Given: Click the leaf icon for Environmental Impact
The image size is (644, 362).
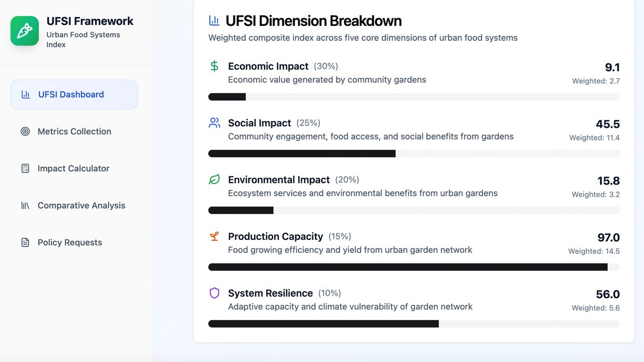Looking at the screenshot, I should pos(214,180).
